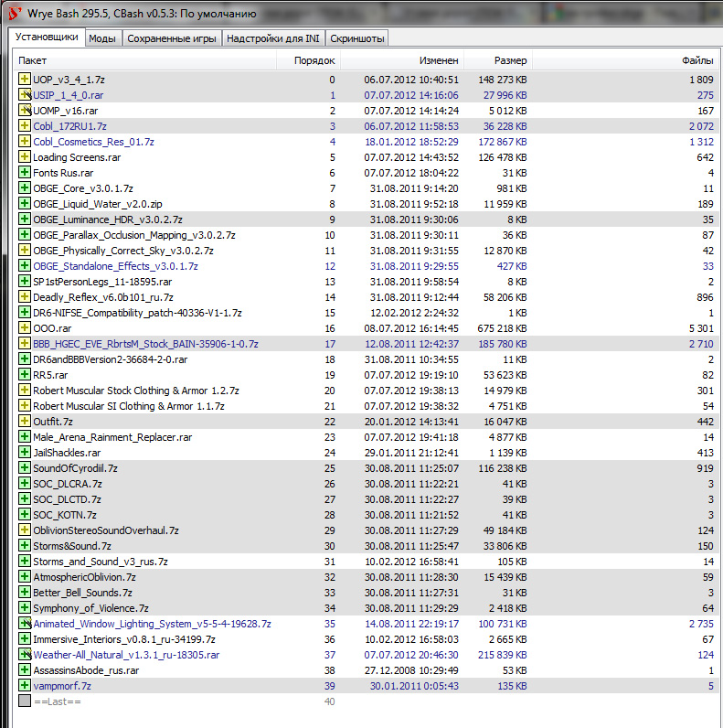This screenshot has width=723, height=728.
Task: Click the package icon for Loading Screens.rar
Action: [x=25, y=157]
